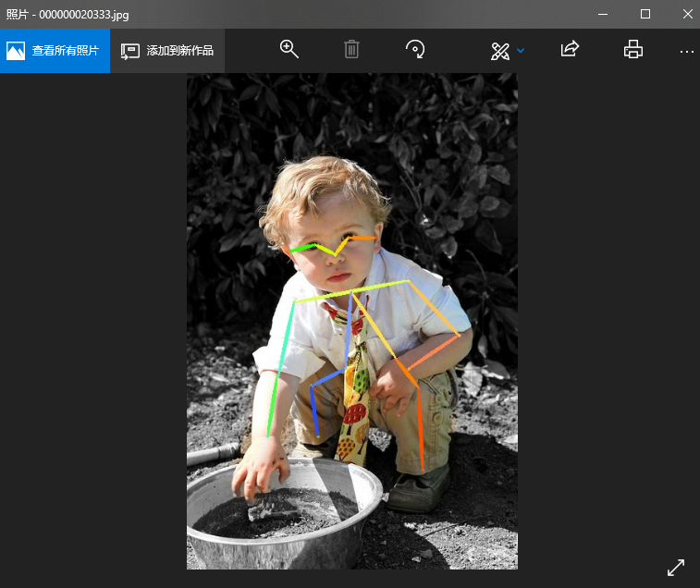Viewport: 700px width, 588px height.
Task: Close the Photos window
Action: tap(687, 14)
